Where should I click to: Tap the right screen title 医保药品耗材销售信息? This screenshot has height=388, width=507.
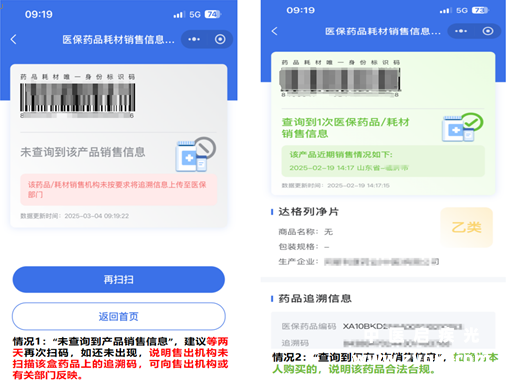click(383, 31)
